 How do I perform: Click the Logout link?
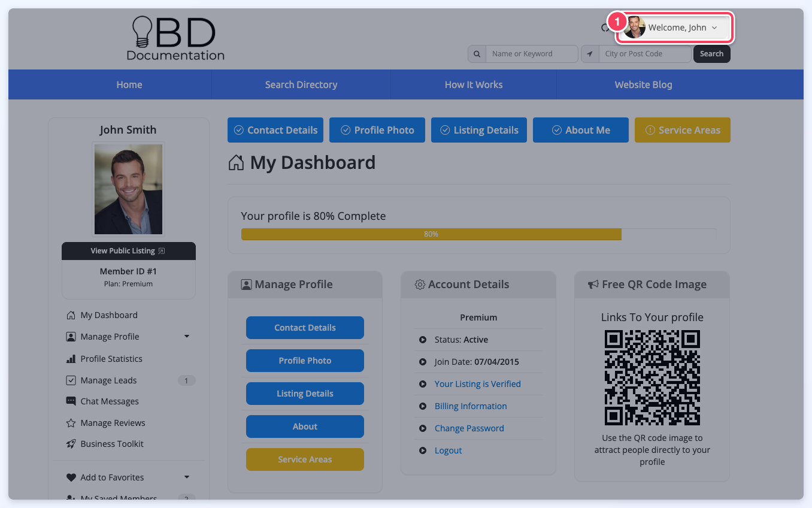coord(449,450)
